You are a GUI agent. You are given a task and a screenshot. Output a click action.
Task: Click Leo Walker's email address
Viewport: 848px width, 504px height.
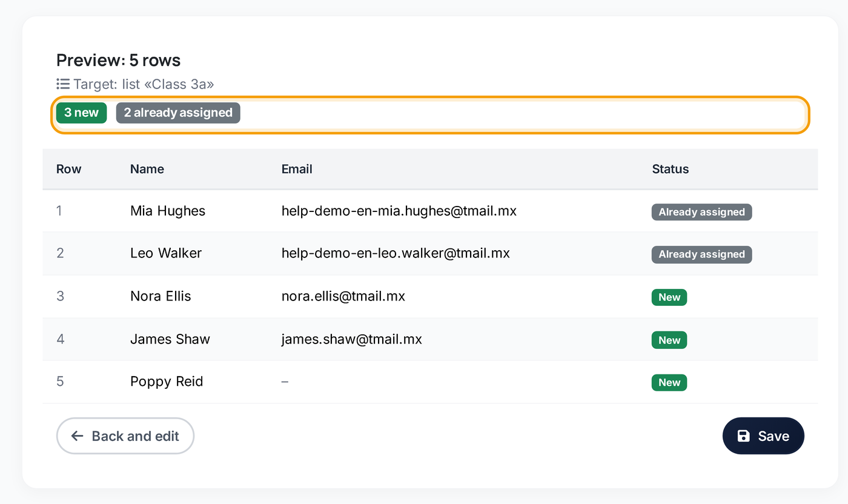(x=396, y=253)
